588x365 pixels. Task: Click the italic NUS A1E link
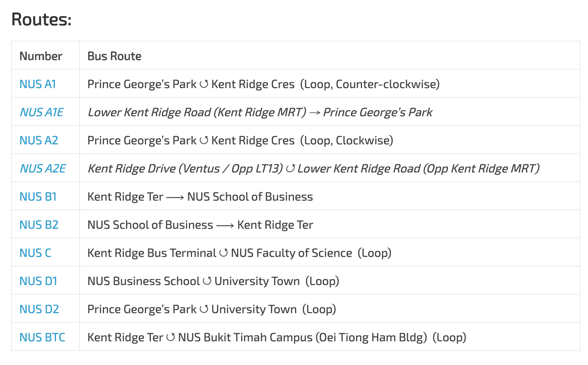point(42,113)
